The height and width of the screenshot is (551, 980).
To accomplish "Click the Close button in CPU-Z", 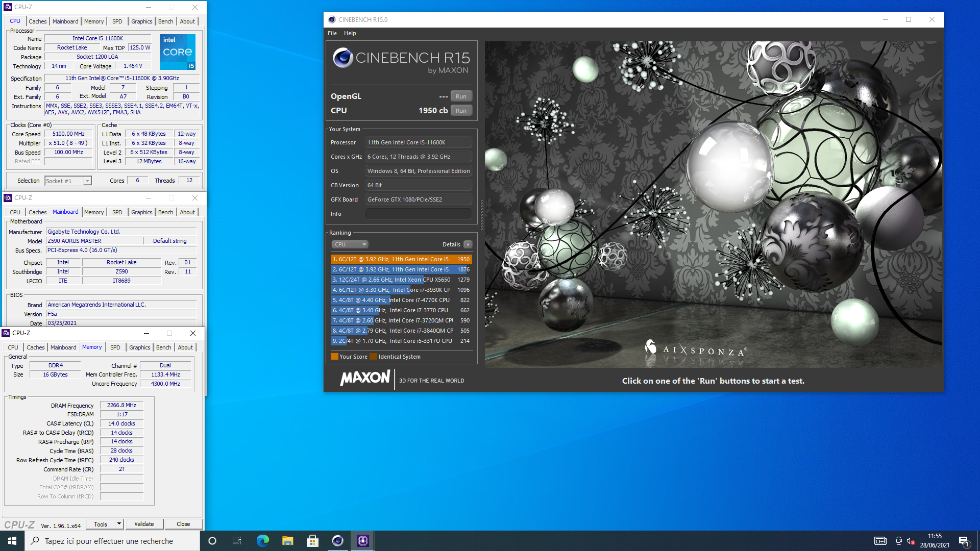I will (x=183, y=524).
